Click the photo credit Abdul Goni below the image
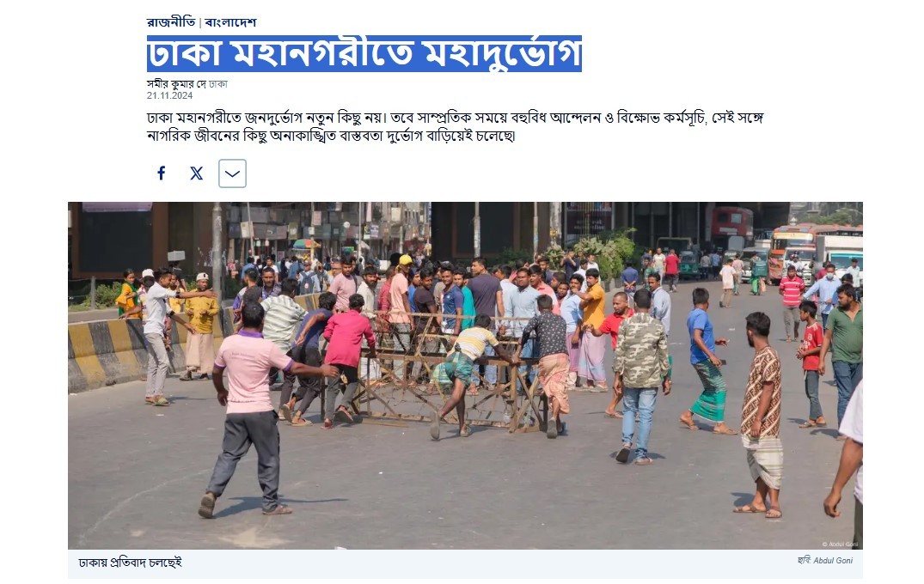Viewport: 924px width, 584px height. 833,561
